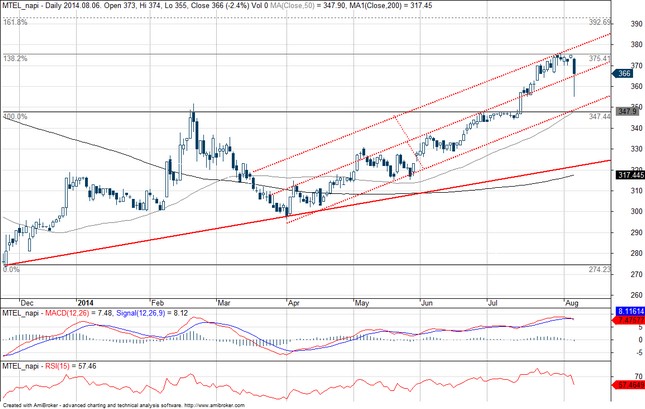Image resolution: width=645 pixels, height=409 pixels.
Task: Click the 8.11614 signal value label
Action: [x=630, y=312]
